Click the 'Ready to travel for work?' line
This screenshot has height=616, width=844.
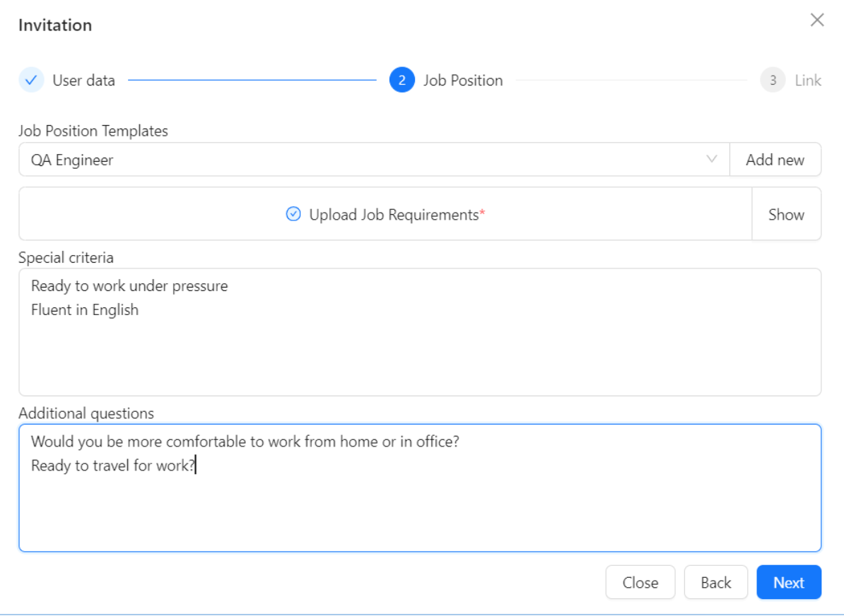(x=113, y=466)
